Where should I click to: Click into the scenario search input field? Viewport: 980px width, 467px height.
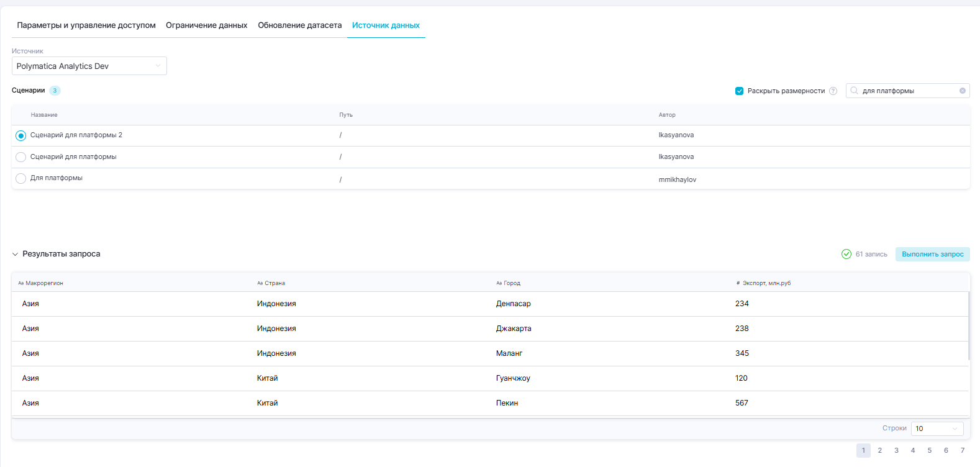(x=907, y=91)
